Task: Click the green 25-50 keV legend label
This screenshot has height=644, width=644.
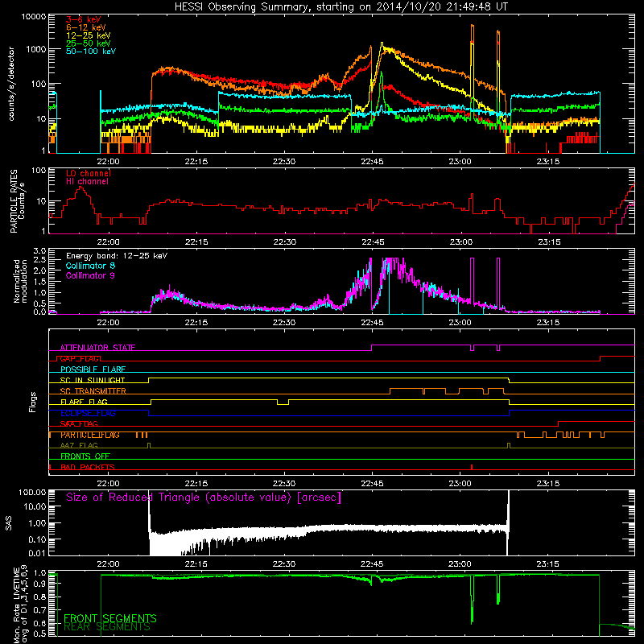Action: point(89,43)
